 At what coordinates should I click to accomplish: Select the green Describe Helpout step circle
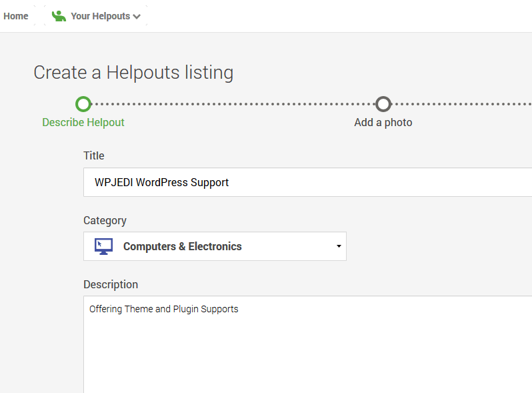tap(83, 104)
